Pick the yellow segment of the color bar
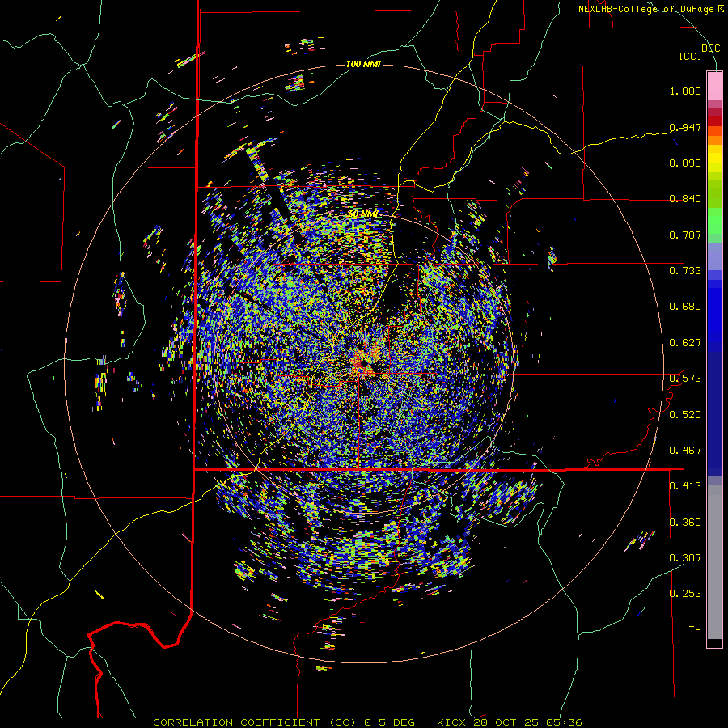The width and height of the screenshot is (728, 728). [714, 159]
